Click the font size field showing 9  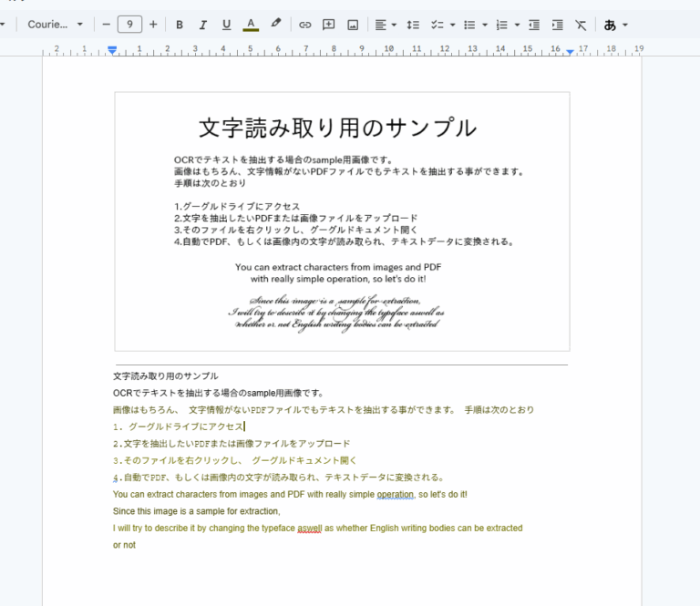coord(130,24)
